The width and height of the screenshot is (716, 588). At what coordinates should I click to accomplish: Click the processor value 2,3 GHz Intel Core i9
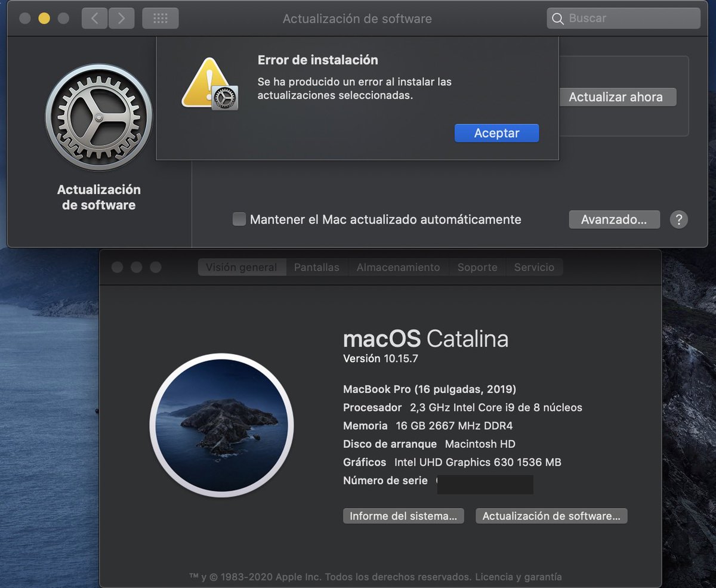pos(496,408)
